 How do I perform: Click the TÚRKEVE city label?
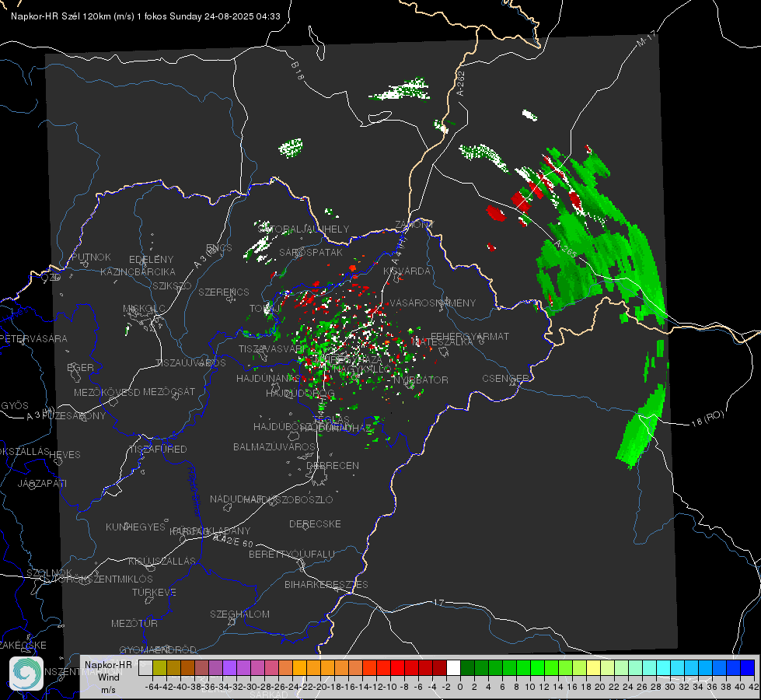click(155, 593)
